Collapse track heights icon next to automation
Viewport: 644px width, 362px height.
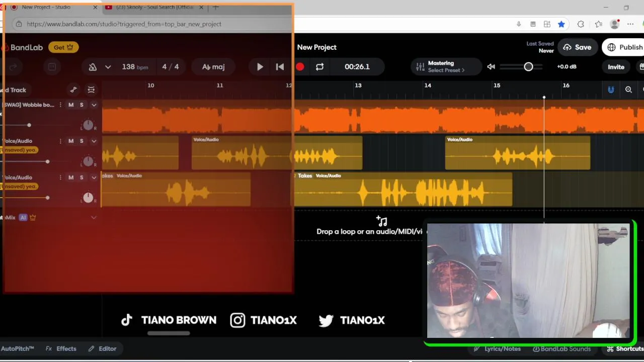(91, 89)
